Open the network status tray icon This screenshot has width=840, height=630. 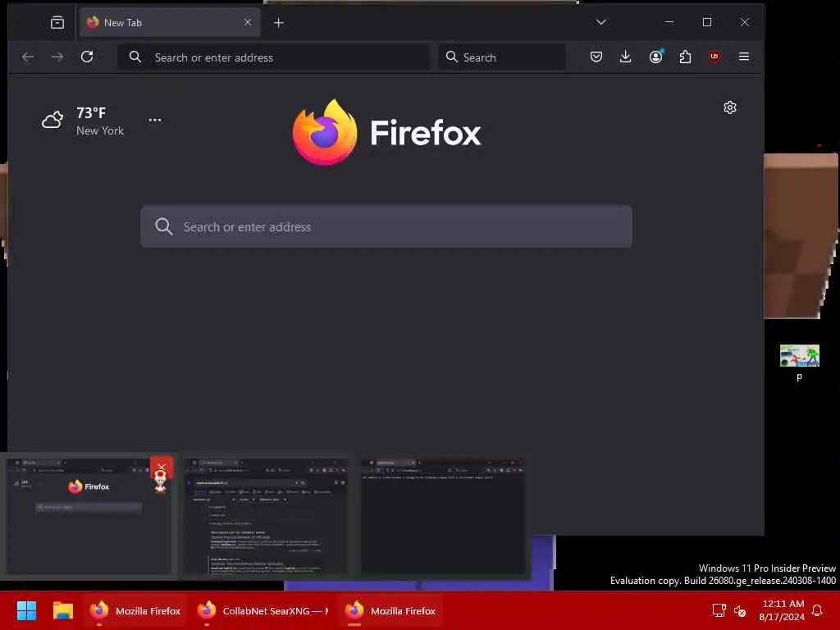[719, 610]
